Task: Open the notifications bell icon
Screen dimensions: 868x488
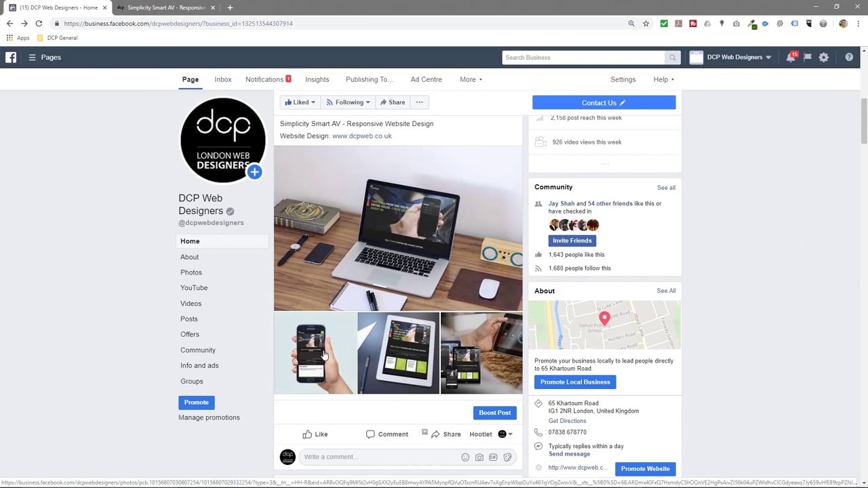Action: [791, 58]
